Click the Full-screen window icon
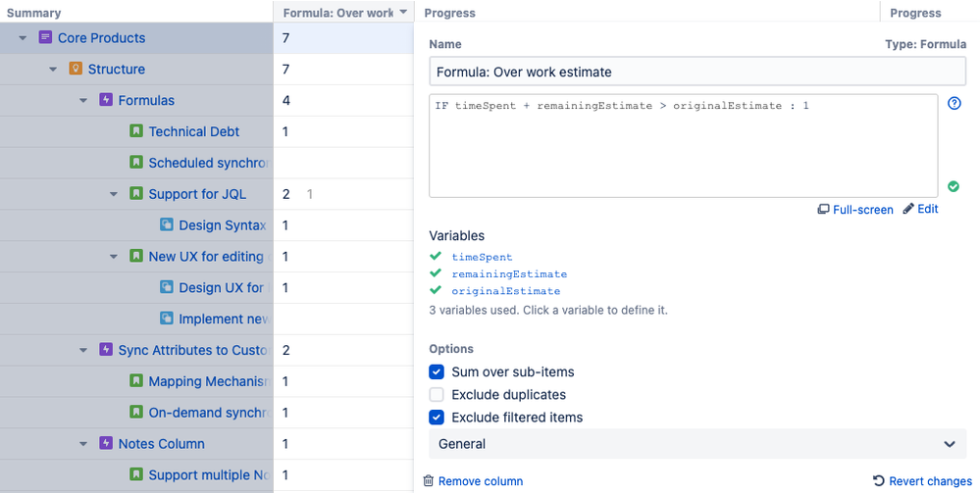The height and width of the screenshot is (493, 980). pyautogui.click(x=824, y=210)
